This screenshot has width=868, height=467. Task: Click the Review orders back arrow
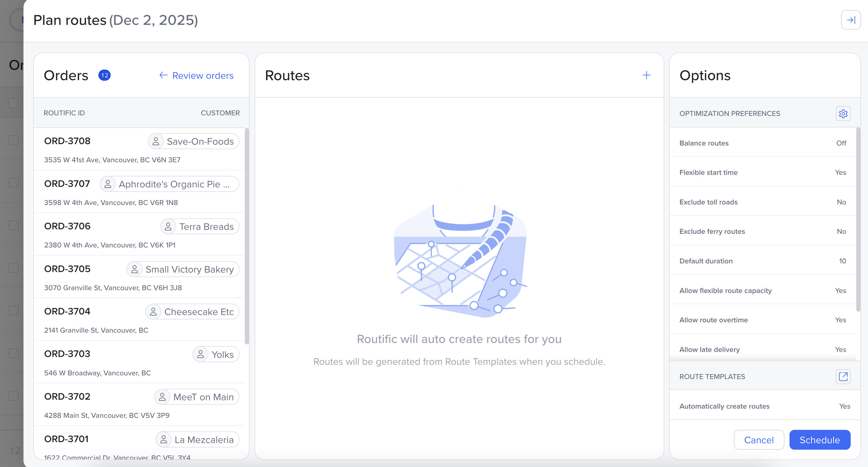click(163, 75)
